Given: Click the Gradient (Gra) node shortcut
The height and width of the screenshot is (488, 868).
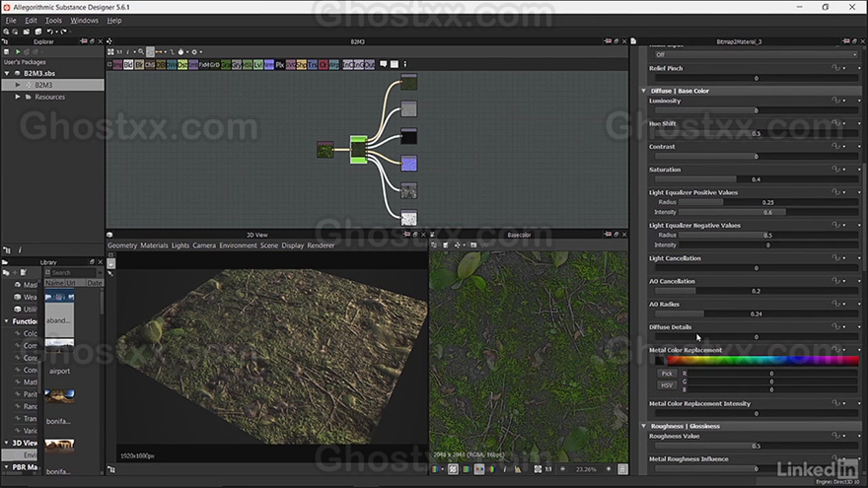Looking at the screenshot, I should click(226, 65).
